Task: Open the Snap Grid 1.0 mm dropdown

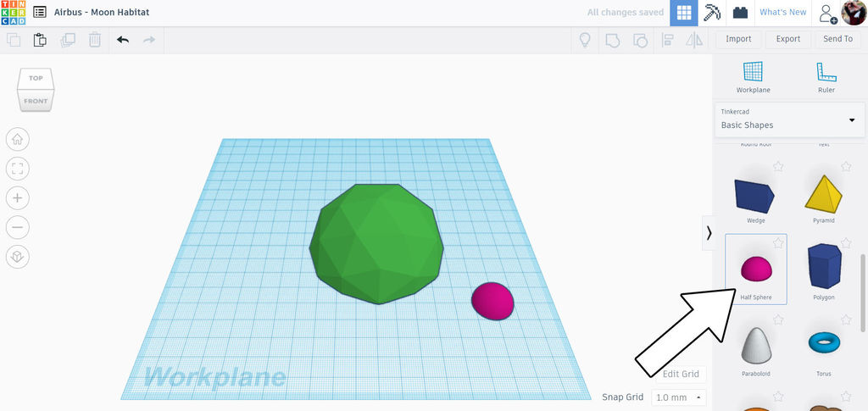Action: pyautogui.click(x=679, y=397)
